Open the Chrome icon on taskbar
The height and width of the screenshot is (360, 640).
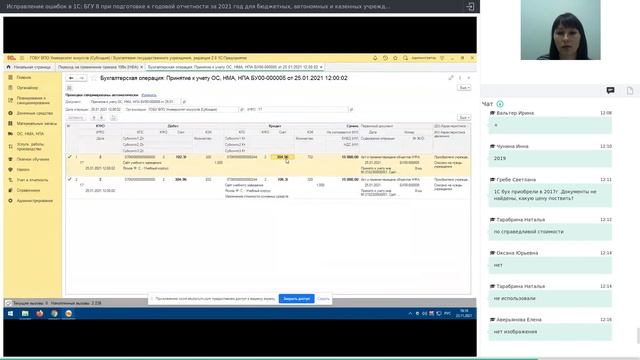[54, 313]
